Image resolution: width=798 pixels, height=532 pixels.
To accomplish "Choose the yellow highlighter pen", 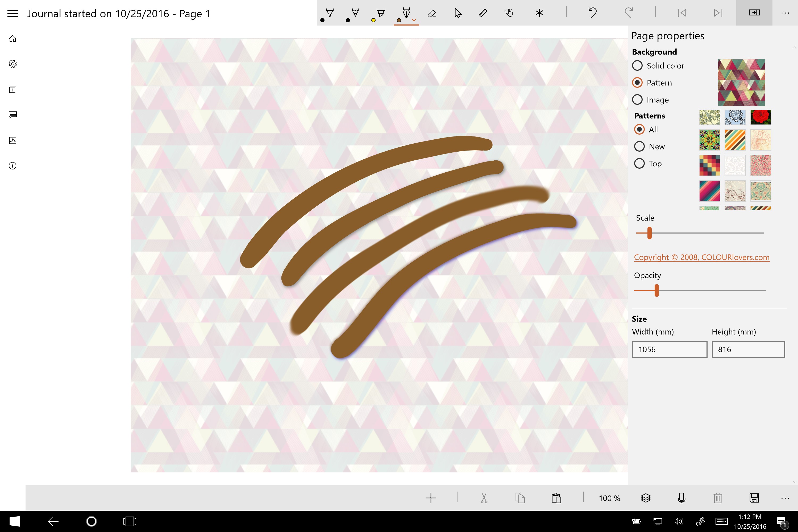I will coord(380,13).
